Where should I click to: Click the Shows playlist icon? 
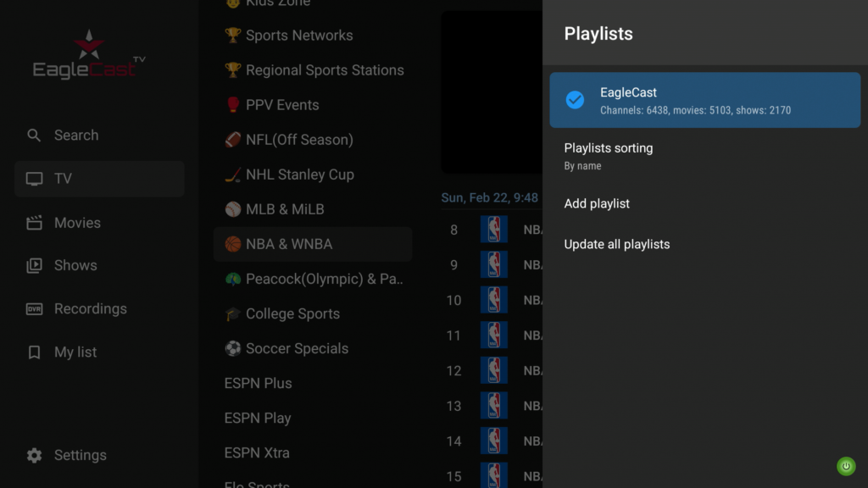pyautogui.click(x=34, y=265)
